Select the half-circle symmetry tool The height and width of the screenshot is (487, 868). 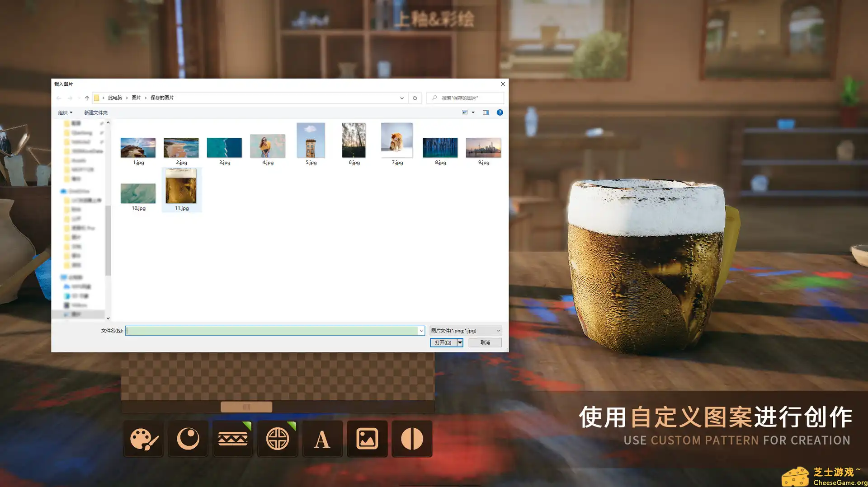411,438
